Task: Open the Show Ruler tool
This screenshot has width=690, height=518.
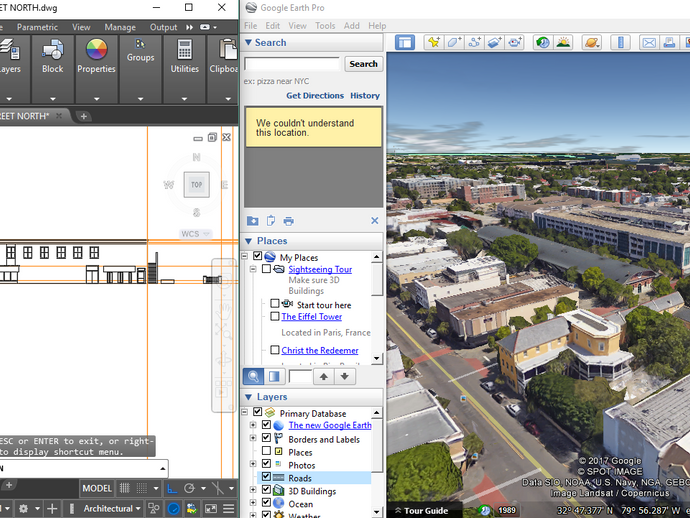Action: (619, 42)
